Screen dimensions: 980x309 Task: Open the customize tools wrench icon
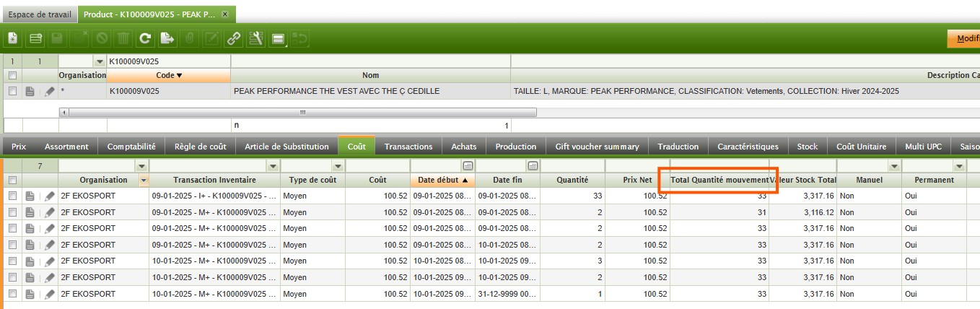coord(255,38)
